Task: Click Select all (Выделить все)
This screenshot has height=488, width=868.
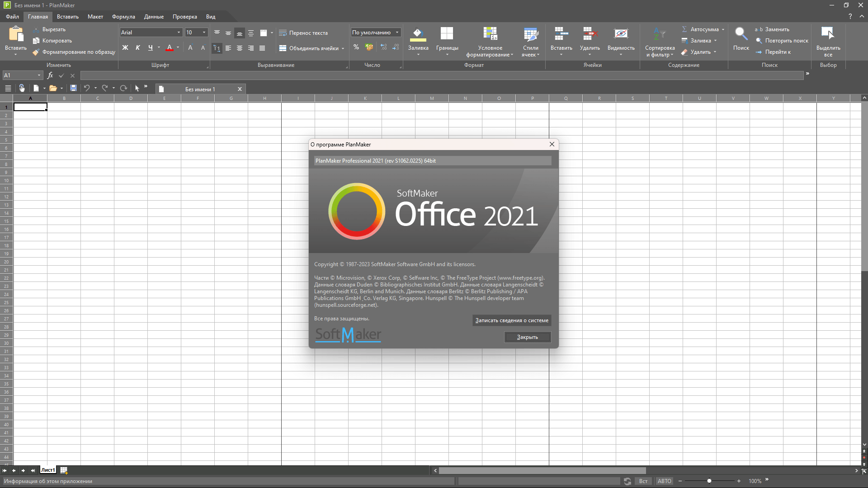Action: pyautogui.click(x=828, y=42)
